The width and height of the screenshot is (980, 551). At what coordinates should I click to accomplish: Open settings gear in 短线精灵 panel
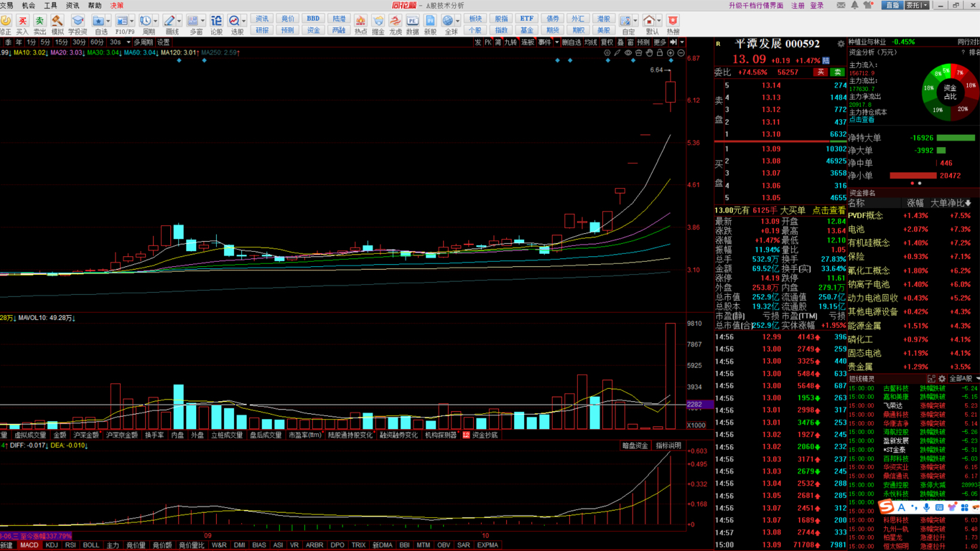pyautogui.click(x=942, y=379)
